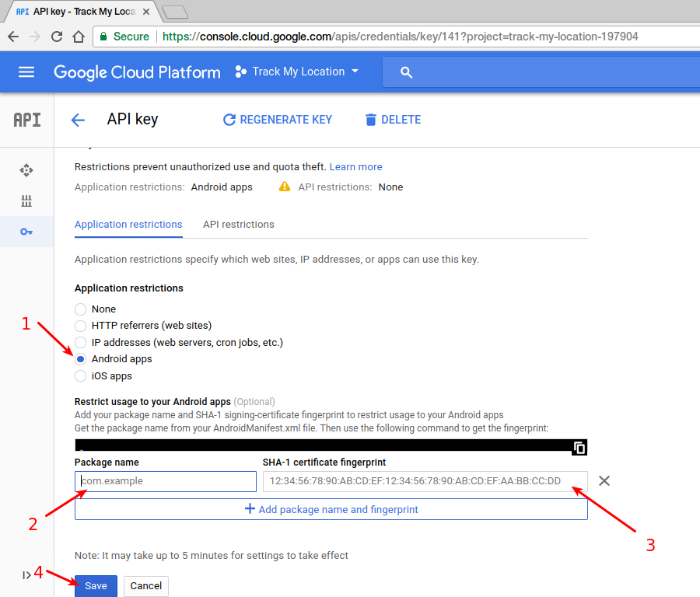Open the Track My Location project selector

pos(297,72)
